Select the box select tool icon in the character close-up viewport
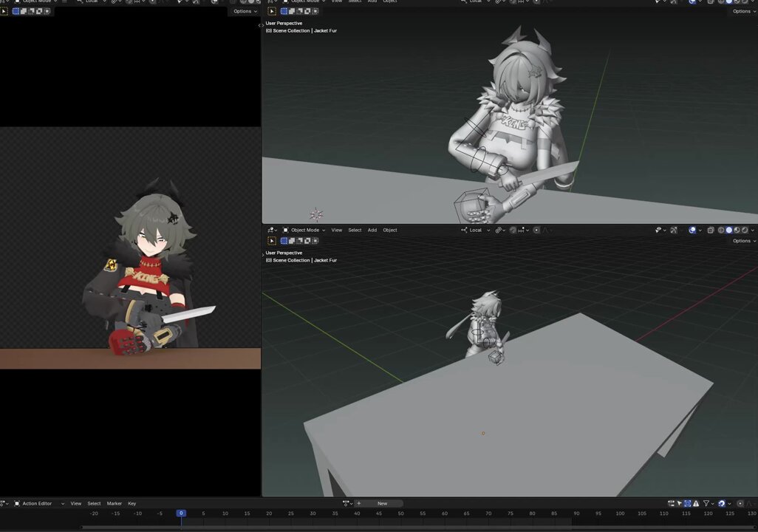Viewport: 758px width, 532px height. tap(272, 11)
